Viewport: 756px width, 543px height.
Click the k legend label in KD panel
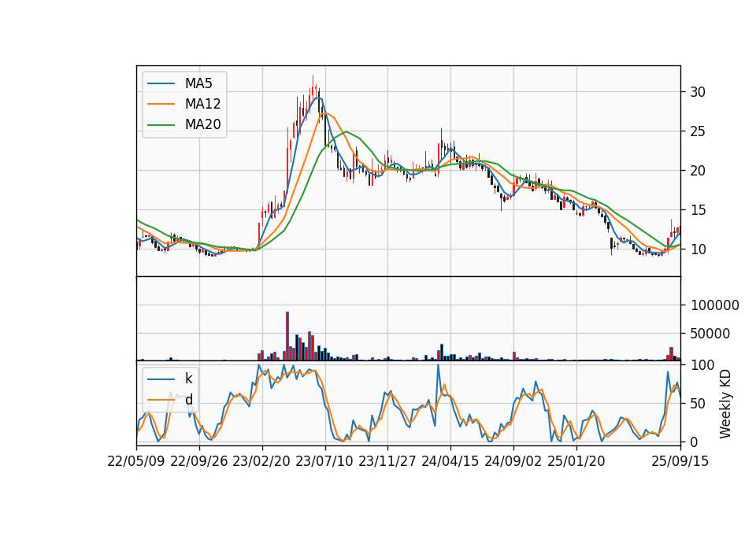click(188, 379)
